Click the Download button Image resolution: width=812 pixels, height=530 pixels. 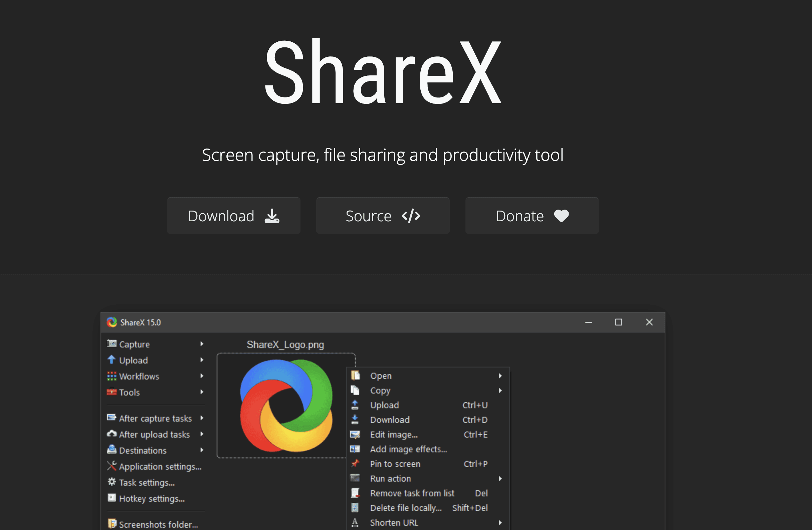pos(233,216)
